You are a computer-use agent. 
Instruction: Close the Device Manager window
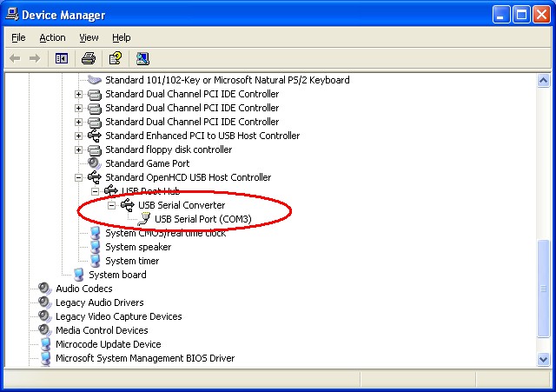coord(542,15)
